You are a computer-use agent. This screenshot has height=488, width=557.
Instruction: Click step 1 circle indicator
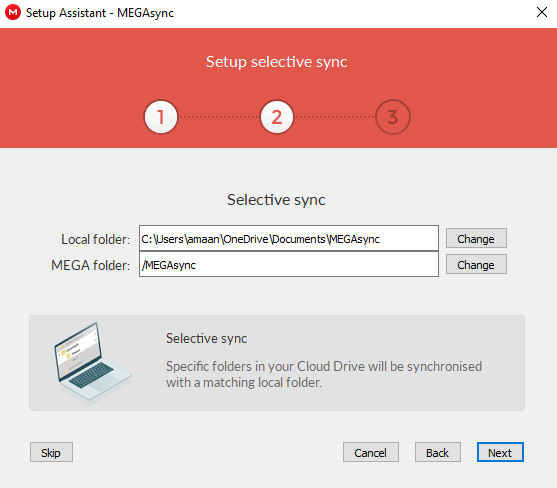click(x=161, y=117)
